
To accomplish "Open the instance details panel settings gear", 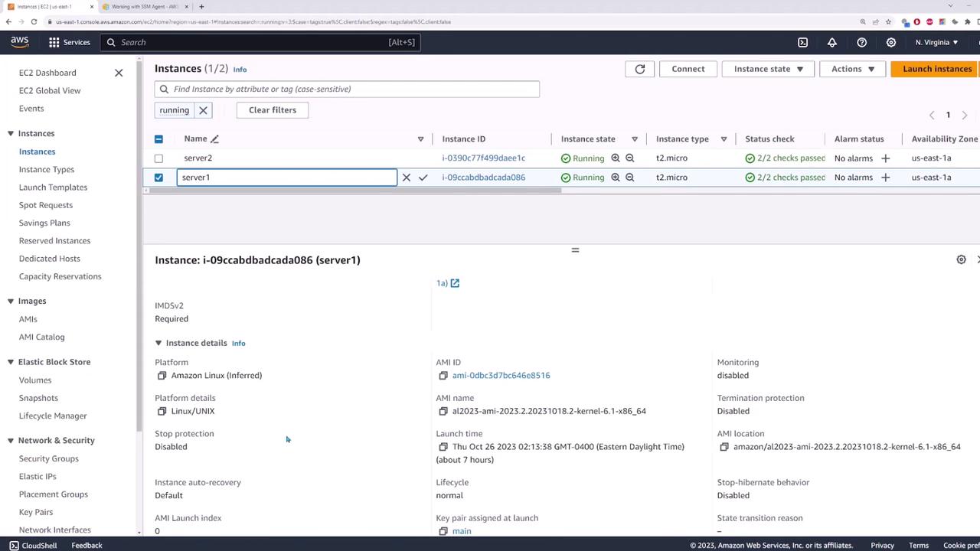I will [x=962, y=259].
